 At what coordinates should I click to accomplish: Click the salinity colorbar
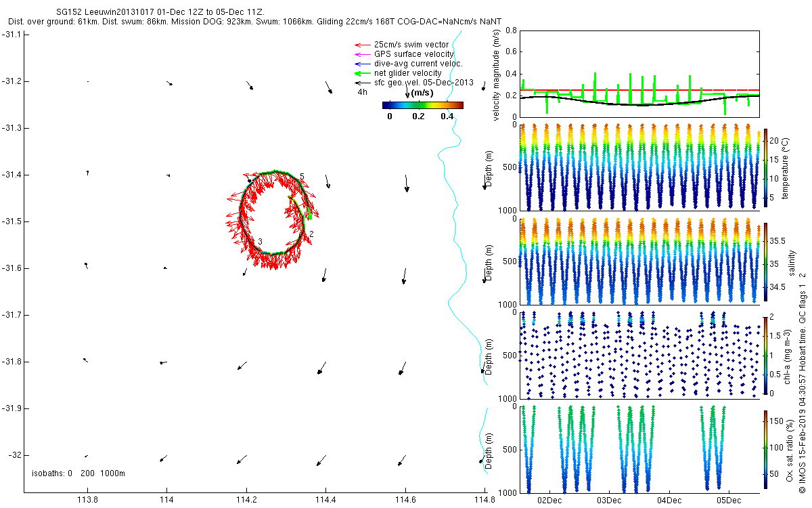(x=766, y=261)
